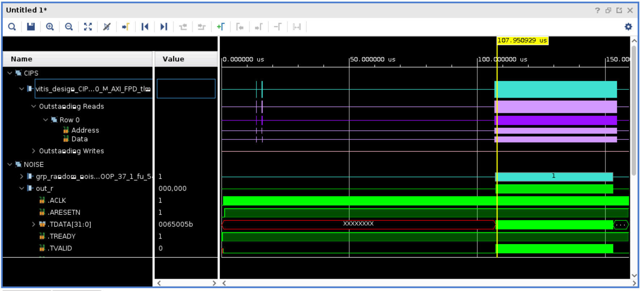
Task: Click the Value column header
Action: [173, 59]
